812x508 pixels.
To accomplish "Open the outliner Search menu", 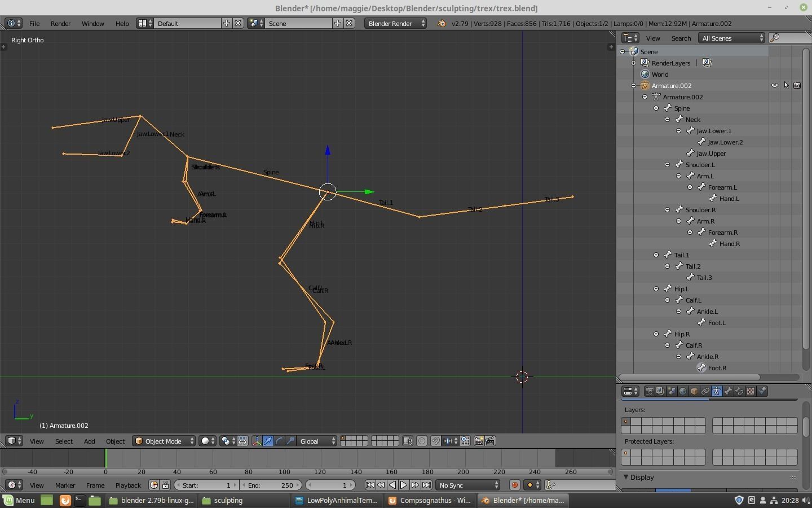I will coord(681,38).
